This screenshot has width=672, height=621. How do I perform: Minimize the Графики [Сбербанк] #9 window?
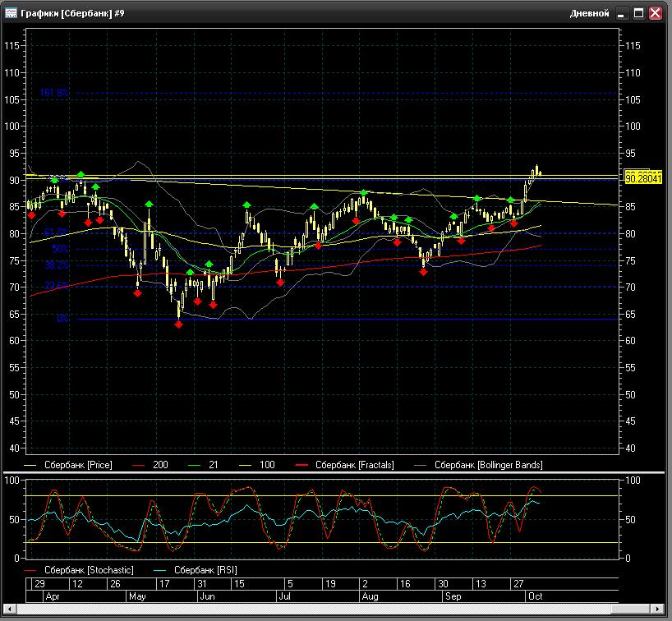coord(621,13)
